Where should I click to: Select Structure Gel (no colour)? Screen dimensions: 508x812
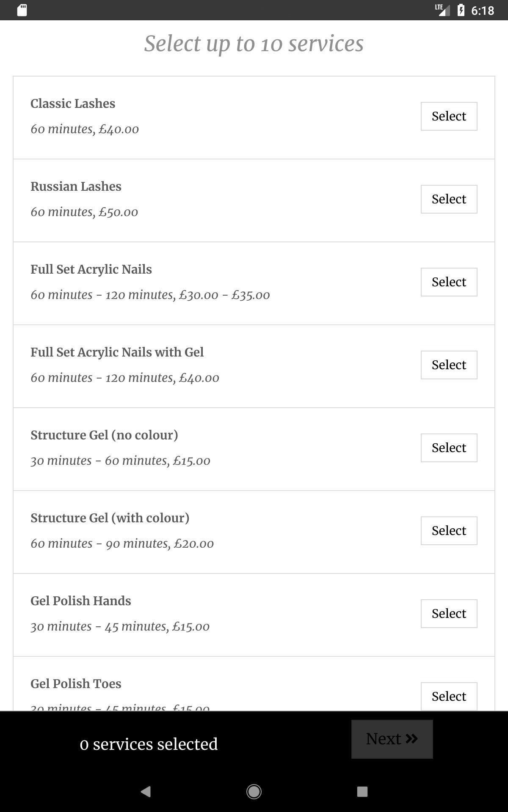[449, 448]
